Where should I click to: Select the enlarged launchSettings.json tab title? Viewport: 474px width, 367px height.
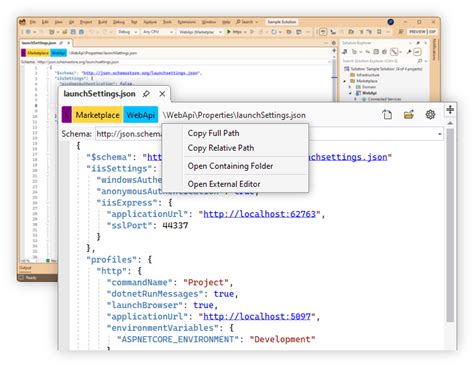pos(99,94)
